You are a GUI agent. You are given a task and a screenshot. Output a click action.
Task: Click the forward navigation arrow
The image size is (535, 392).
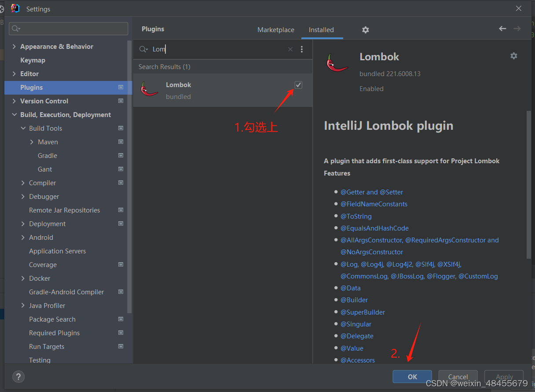[517, 28]
